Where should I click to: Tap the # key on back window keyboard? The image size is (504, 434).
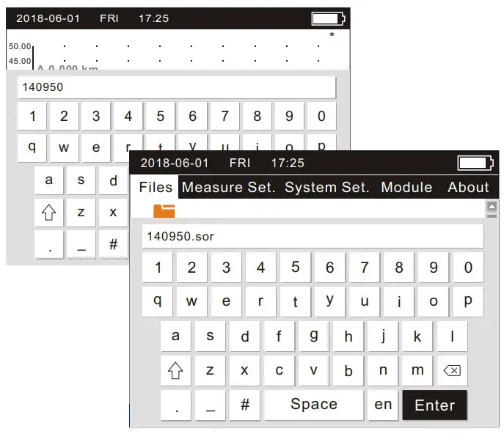(x=113, y=244)
